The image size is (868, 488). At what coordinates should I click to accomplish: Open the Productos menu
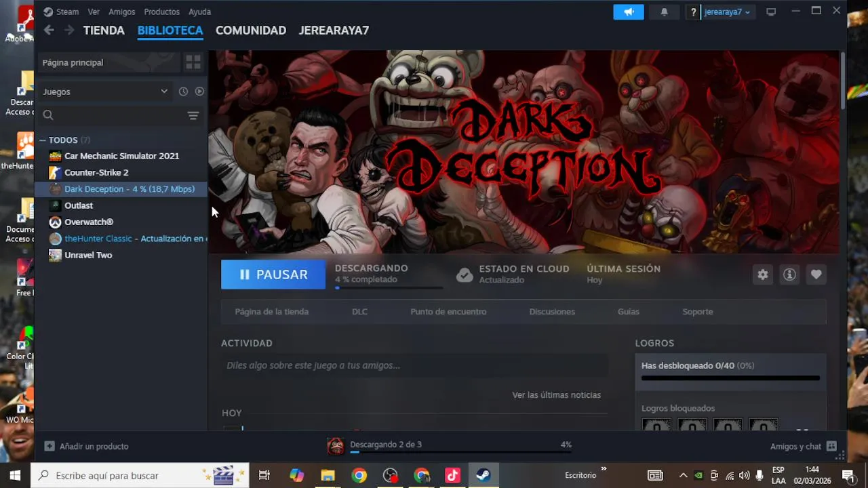161,12
